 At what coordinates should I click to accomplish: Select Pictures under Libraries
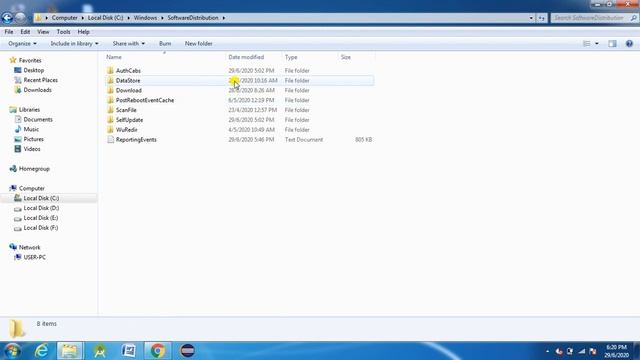pos(33,139)
